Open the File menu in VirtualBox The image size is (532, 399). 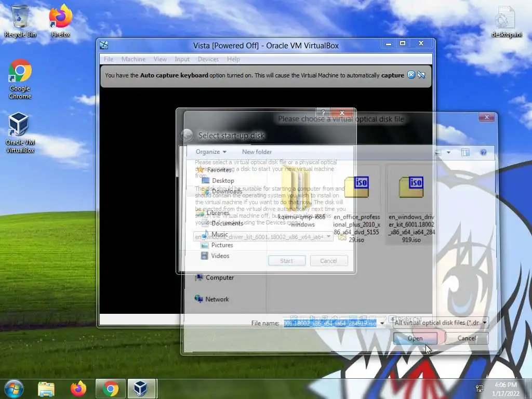(109, 59)
